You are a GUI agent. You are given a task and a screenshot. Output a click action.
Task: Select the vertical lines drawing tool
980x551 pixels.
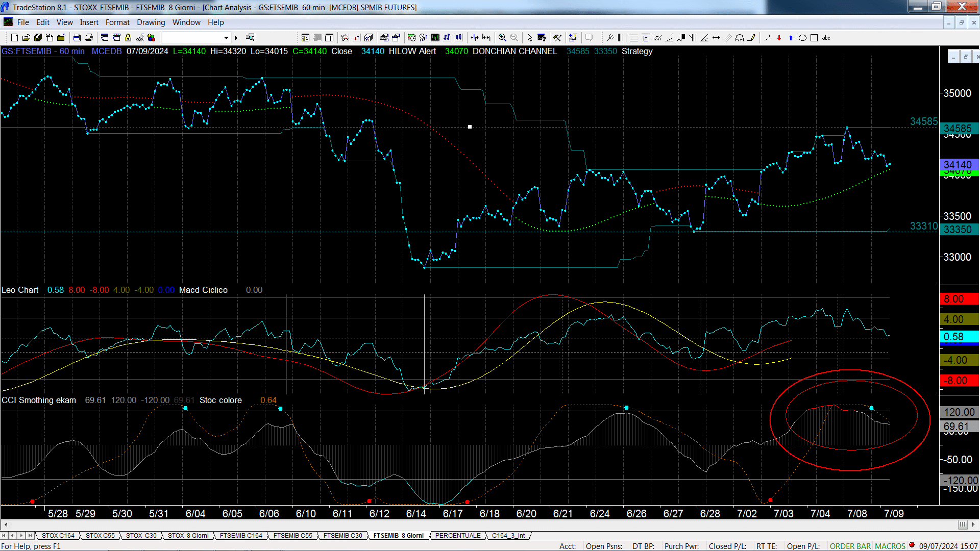[x=622, y=38]
